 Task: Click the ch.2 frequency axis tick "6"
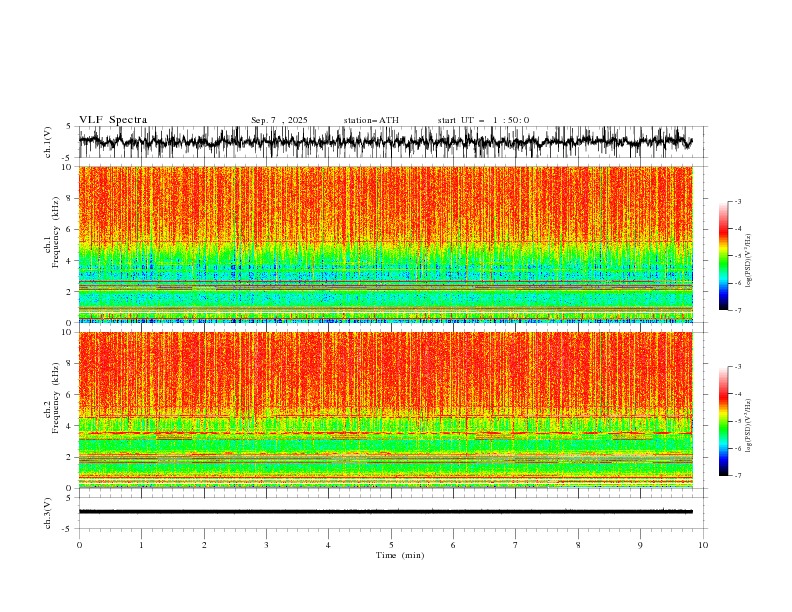[x=70, y=394]
